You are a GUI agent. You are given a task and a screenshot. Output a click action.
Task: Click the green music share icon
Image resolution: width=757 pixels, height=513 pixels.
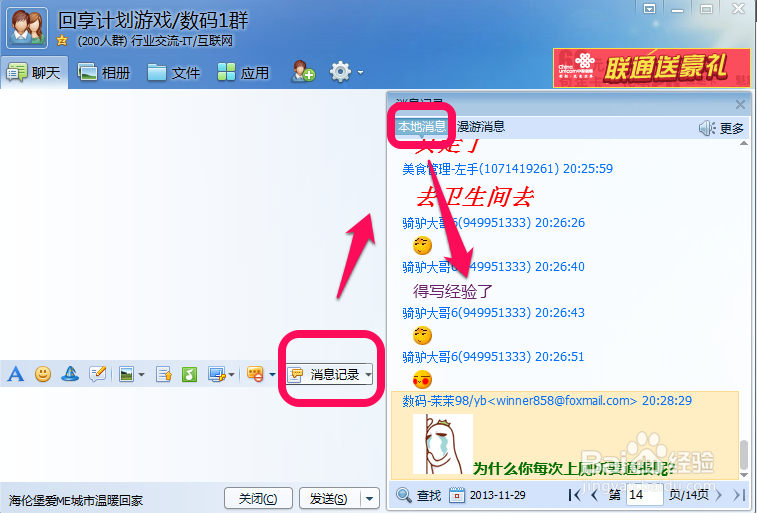coord(189,374)
